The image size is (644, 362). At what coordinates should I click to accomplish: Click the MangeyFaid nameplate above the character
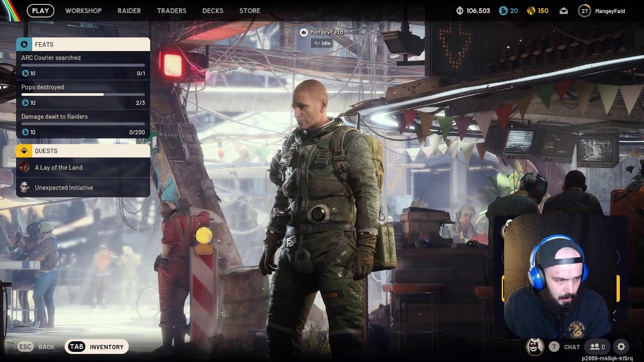(327, 32)
